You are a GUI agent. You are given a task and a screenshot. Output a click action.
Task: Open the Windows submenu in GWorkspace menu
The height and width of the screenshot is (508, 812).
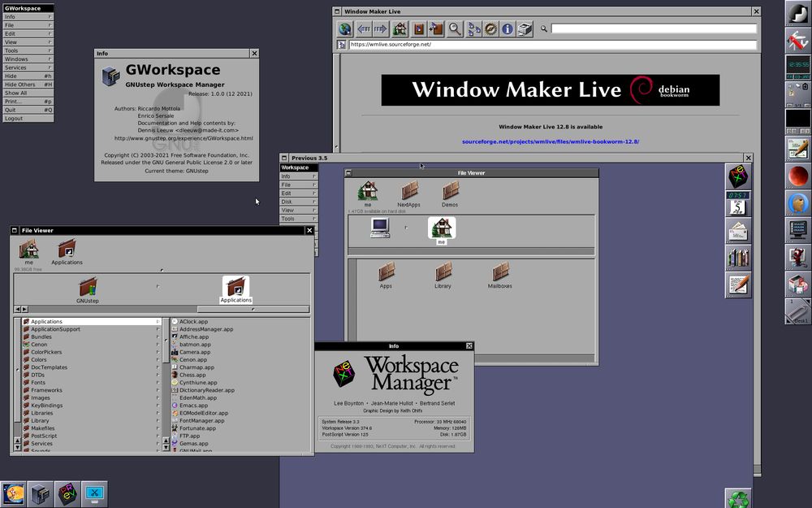tap(28, 59)
